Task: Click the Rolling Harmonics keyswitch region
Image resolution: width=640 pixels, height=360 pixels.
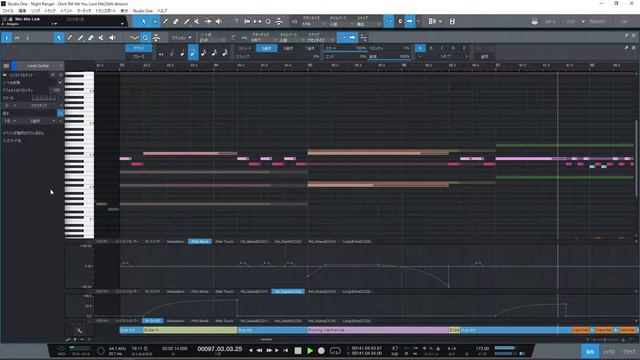Action: [x=378, y=330]
